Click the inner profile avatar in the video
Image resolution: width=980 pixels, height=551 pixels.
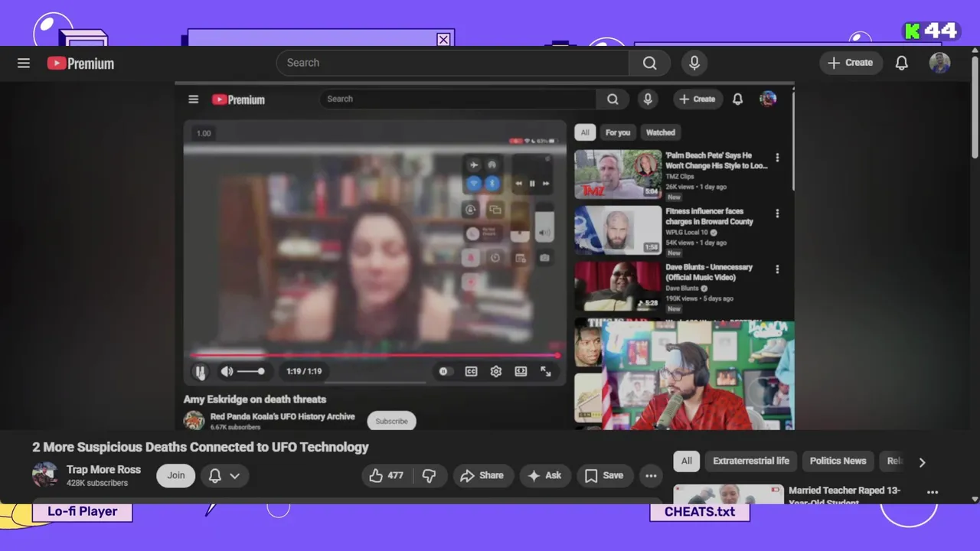(x=768, y=99)
